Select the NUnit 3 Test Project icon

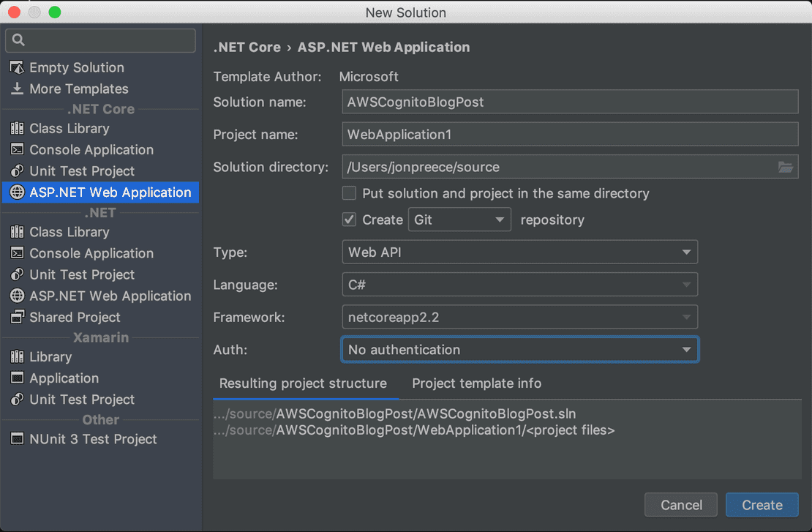(17, 439)
